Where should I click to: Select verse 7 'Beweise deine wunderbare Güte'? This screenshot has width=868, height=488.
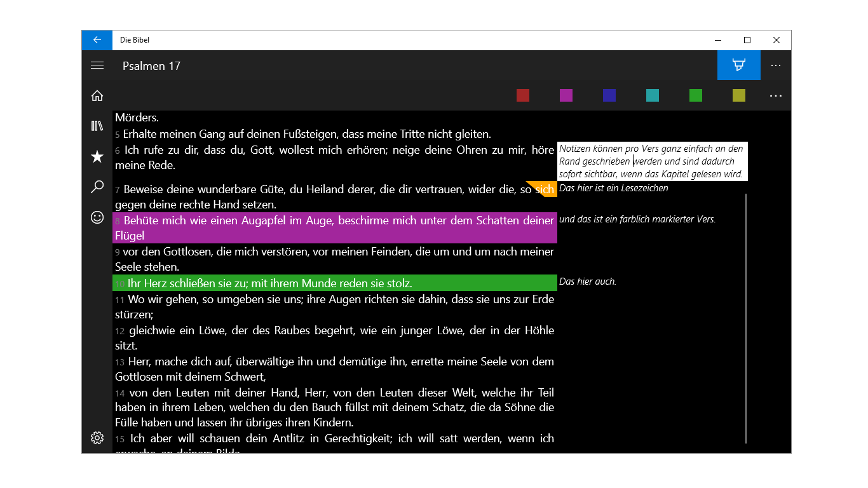335,197
